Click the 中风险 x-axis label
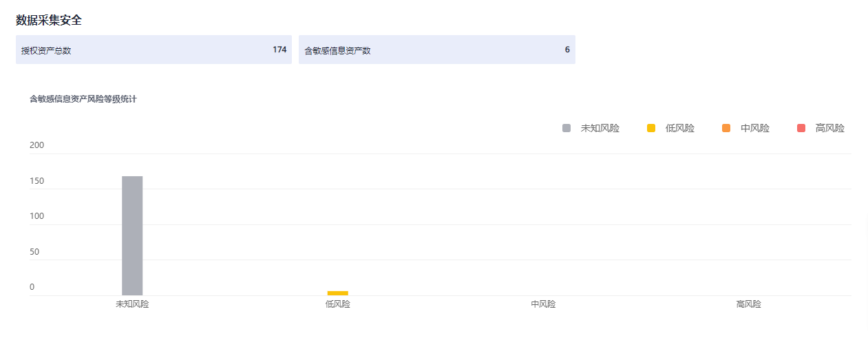The image size is (868, 338). (543, 304)
